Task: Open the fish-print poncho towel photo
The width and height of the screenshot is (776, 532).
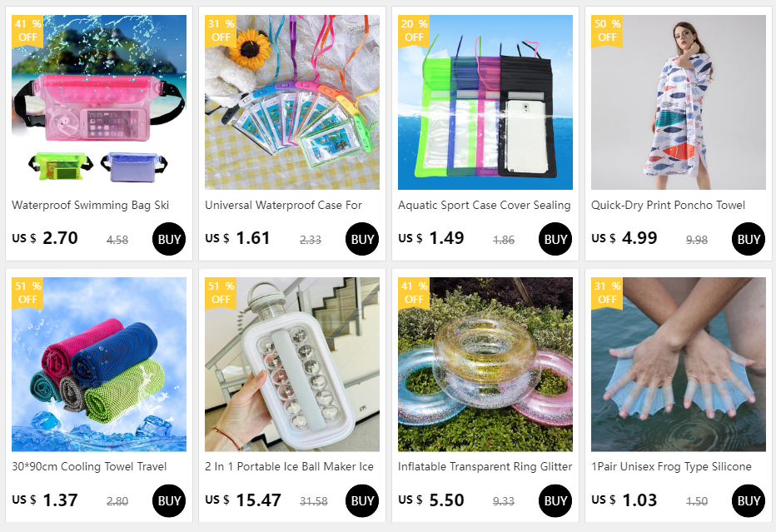Action: click(x=678, y=102)
